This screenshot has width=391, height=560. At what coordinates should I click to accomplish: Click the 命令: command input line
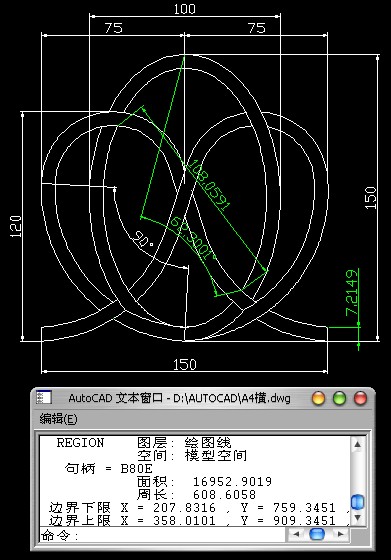tap(162, 535)
